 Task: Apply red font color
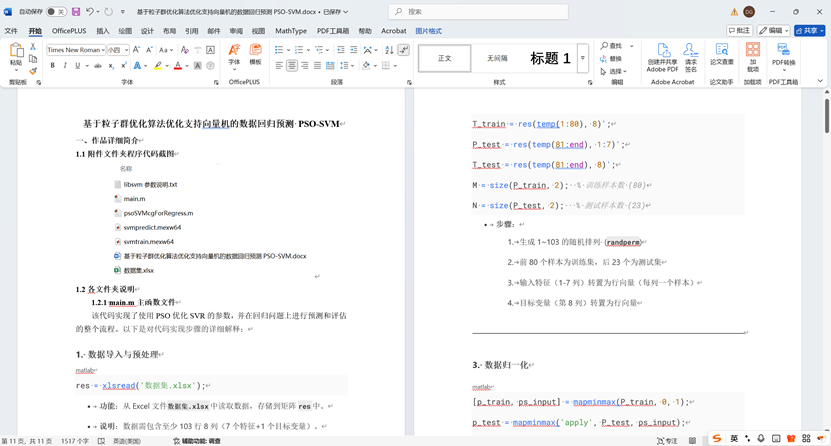tap(178, 66)
